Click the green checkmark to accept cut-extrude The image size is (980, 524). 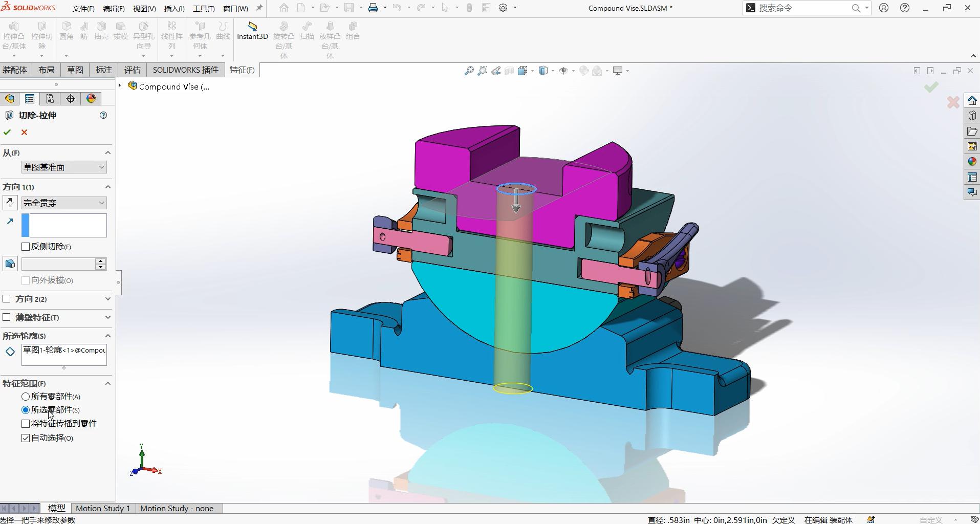click(x=7, y=133)
